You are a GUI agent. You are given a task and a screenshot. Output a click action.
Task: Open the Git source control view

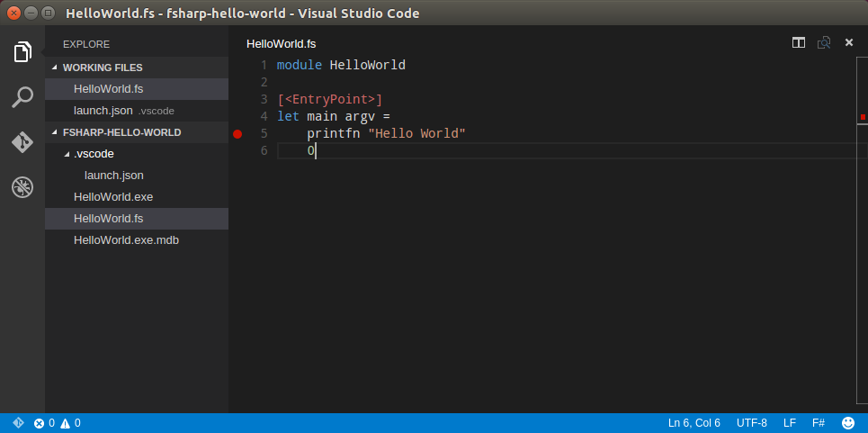pos(22,142)
